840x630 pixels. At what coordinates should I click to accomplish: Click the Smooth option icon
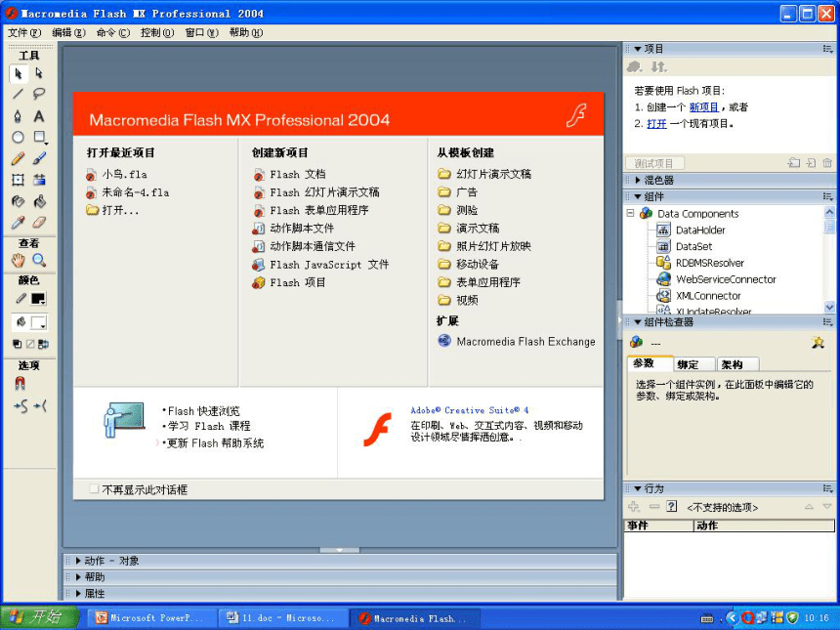21,407
